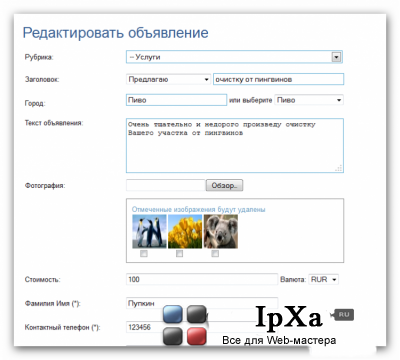This screenshot has height=360, width=400.
Task: Click the Заголовок label
Action: coord(42,79)
